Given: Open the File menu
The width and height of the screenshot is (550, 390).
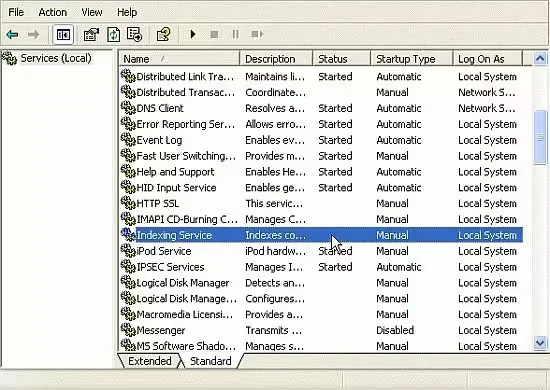Looking at the screenshot, I should (x=16, y=12).
